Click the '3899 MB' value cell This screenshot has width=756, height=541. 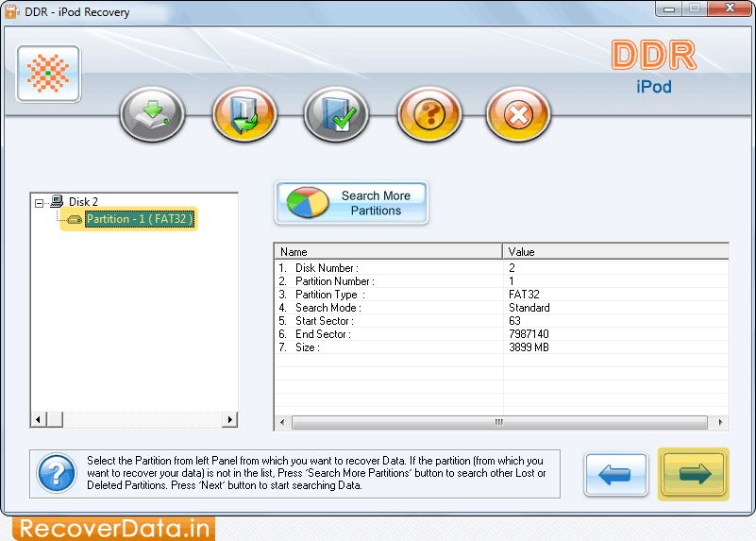pyautogui.click(x=529, y=347)
